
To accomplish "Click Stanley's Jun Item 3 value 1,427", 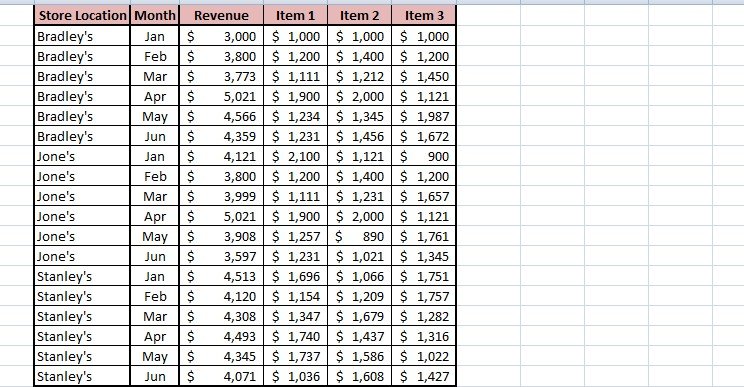I will tap(424, 377).
